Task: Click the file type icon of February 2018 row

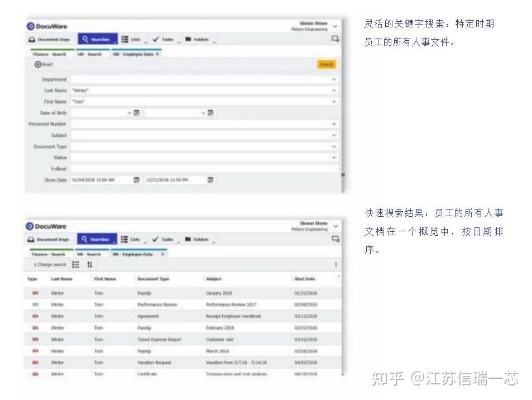Action: click(x=35, y=328)
